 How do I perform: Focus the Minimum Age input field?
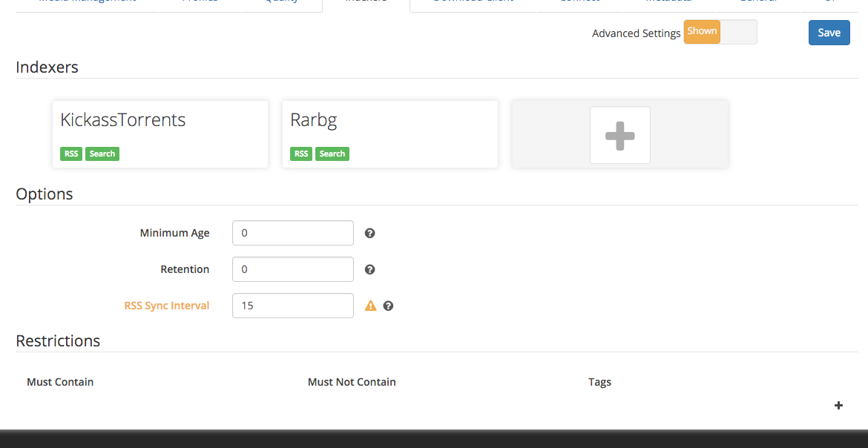(293, 233)
